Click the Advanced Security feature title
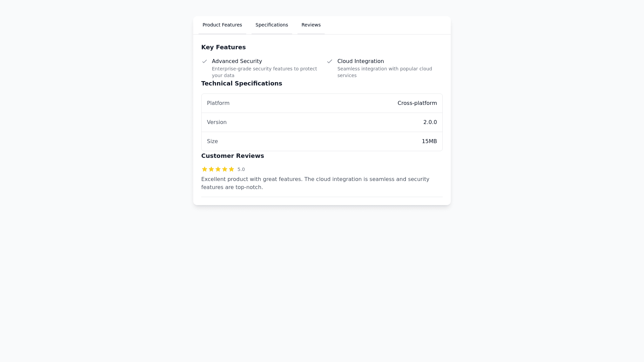Image resolution: width=644 pixels, height=362 pixels. click(237, 61)
